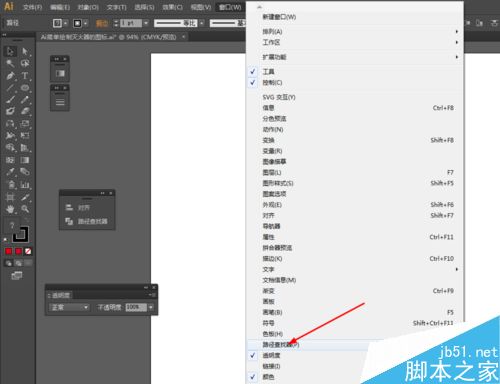Click the opacity value field in 透明度 panel
The width and height of the screenshot is (500, 384).
point(136,307)
